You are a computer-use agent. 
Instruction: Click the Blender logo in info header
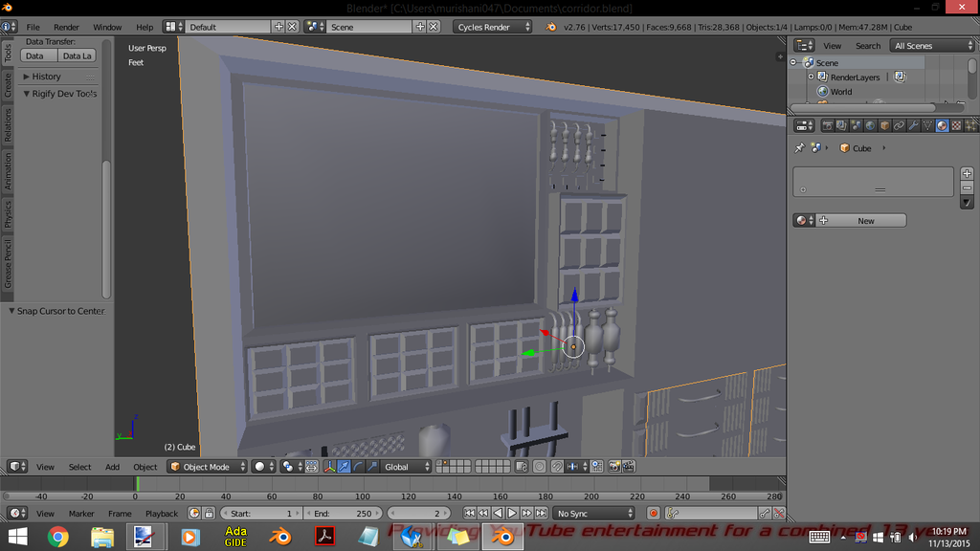(550, 27)
